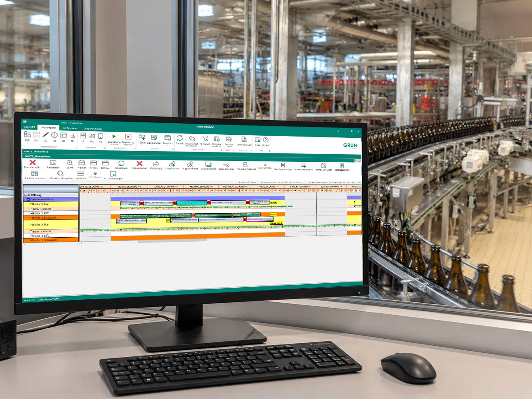Click the Zeitraum calendar button
The height and width of the screenshot is (399, 532).
[105, 163]
